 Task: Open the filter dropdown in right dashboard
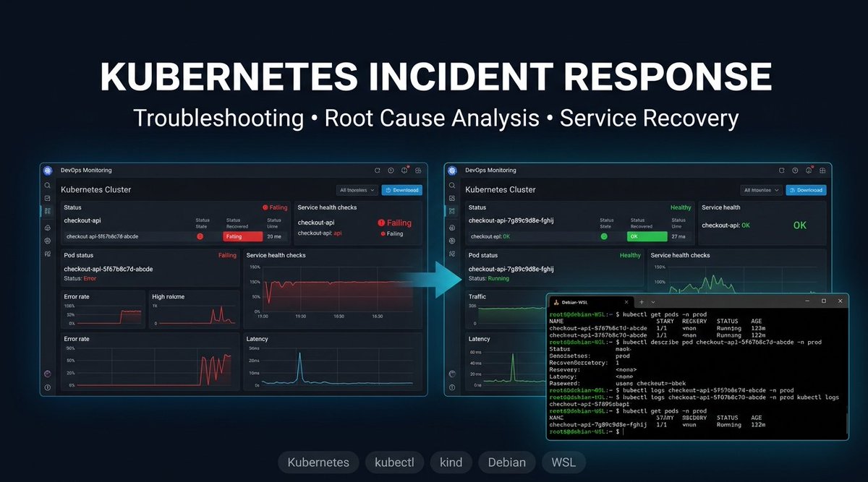coord(762,190)
